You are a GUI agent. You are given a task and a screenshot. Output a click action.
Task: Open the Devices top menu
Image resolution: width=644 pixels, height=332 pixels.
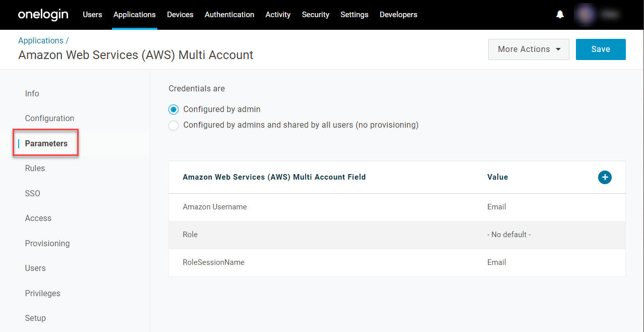[x=180, y=15]
